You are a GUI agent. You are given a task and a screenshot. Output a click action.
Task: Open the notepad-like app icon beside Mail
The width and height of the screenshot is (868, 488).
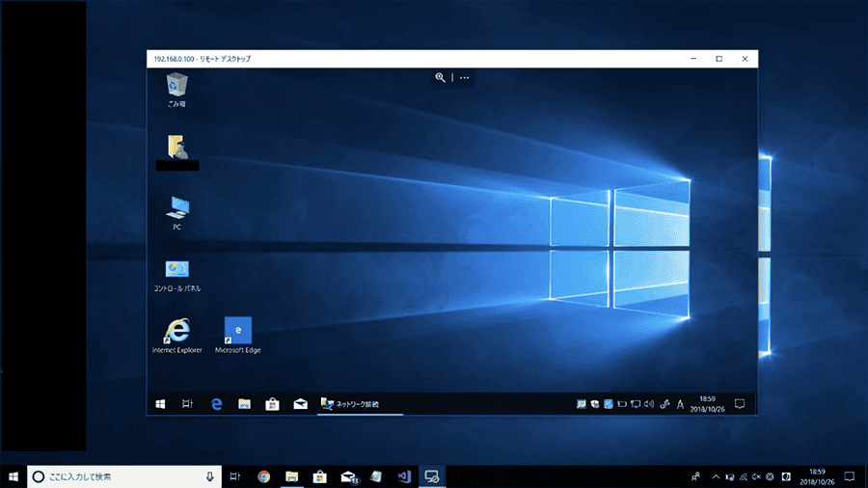(376, 476)
